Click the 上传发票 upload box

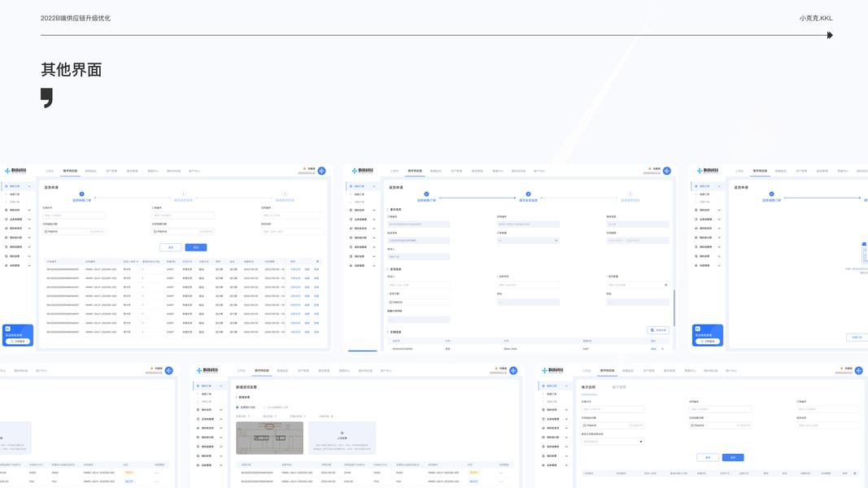(x=342, y=438)
